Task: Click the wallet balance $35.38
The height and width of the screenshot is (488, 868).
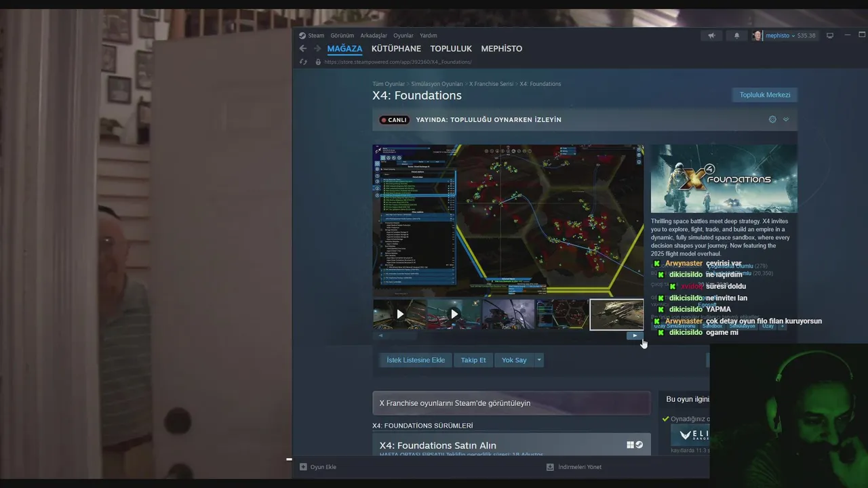Action: point(806,35)
